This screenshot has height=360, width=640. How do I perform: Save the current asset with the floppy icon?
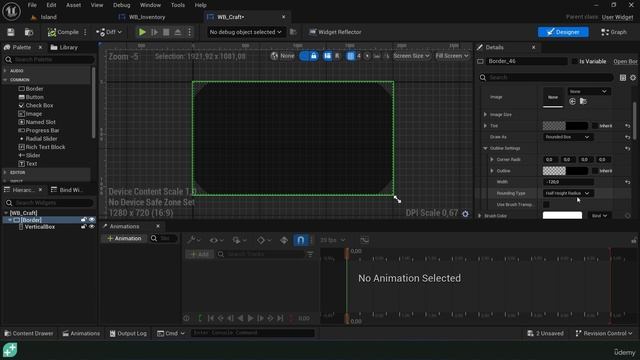click(11, 32)
